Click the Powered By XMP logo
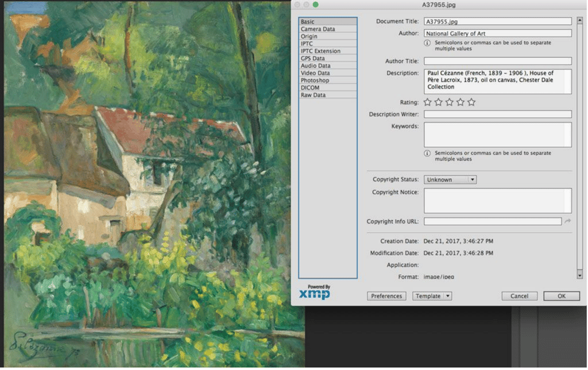The height and width of the screenshot is (370, 588). (x=315, y=291)
